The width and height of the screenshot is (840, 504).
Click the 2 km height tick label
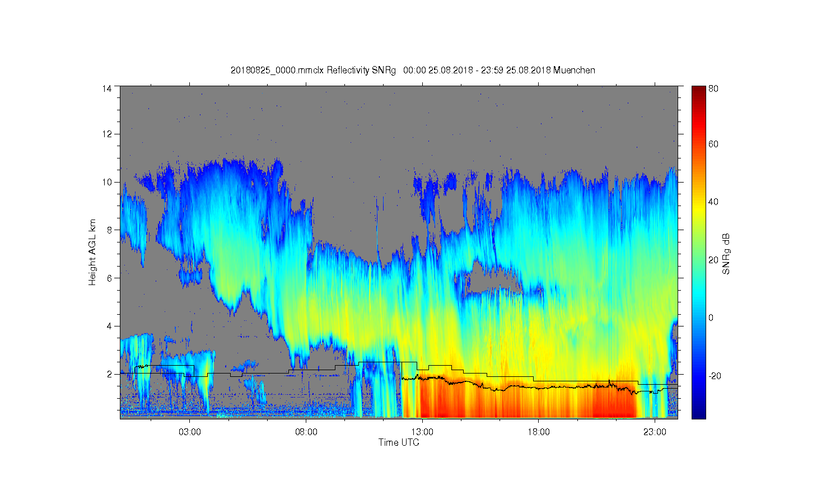pos(109,374)
